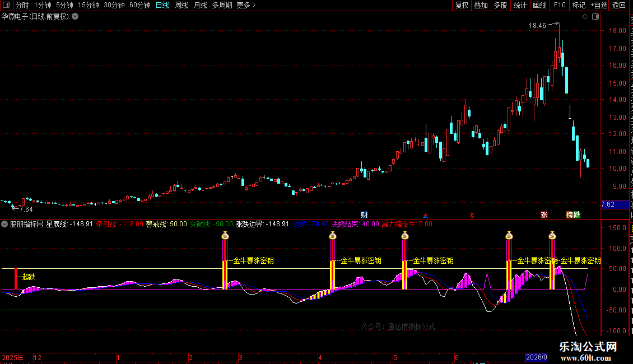Open the 画线 drawing tools
Viewport: 633px width, 364px height.
[x=539, y=5]
